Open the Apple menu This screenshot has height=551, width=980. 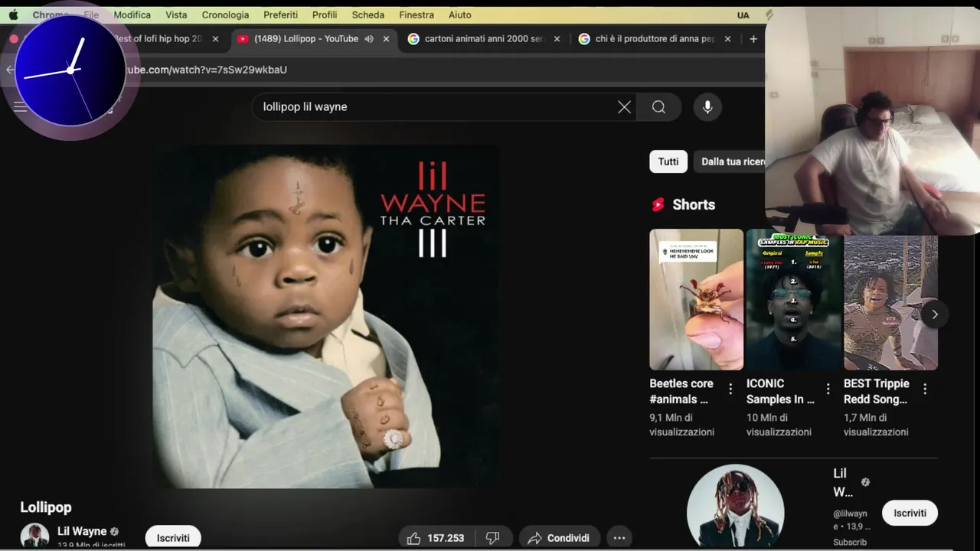tap(13, 15)
